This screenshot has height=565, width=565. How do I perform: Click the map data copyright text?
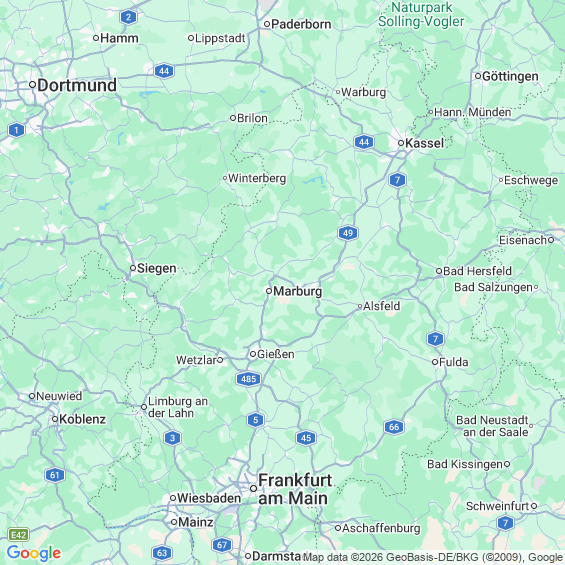click(433, 557)
